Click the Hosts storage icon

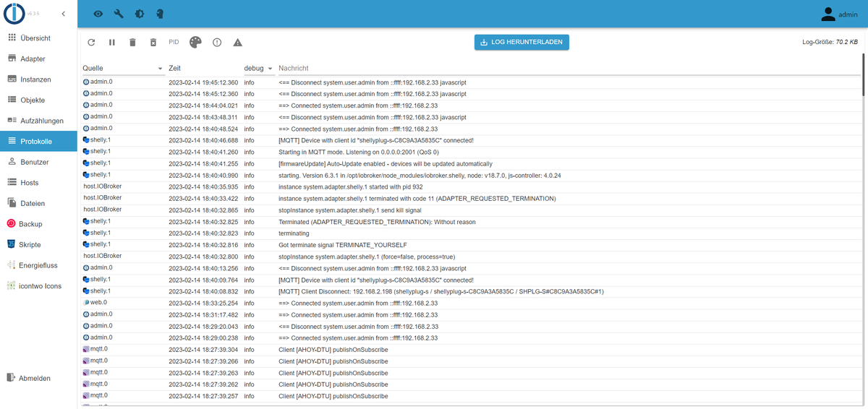(x=12, y=183)
